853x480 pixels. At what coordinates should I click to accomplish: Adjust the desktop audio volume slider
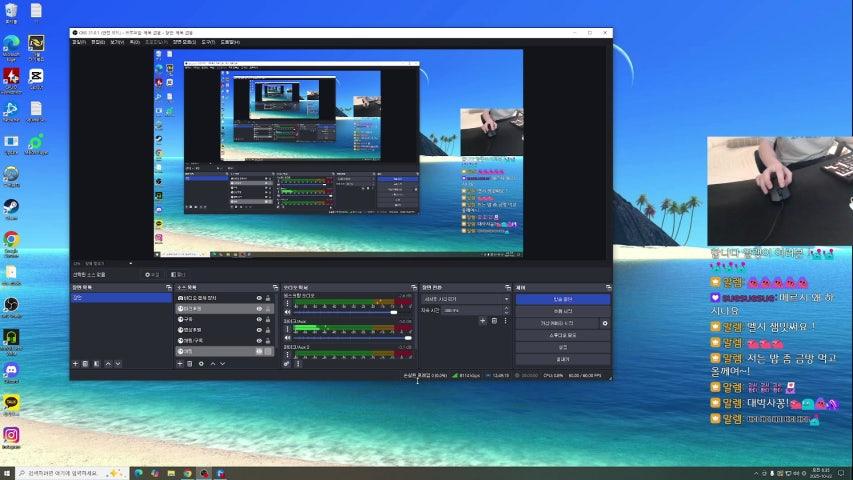pyautogui.click(x=340, y=313)
